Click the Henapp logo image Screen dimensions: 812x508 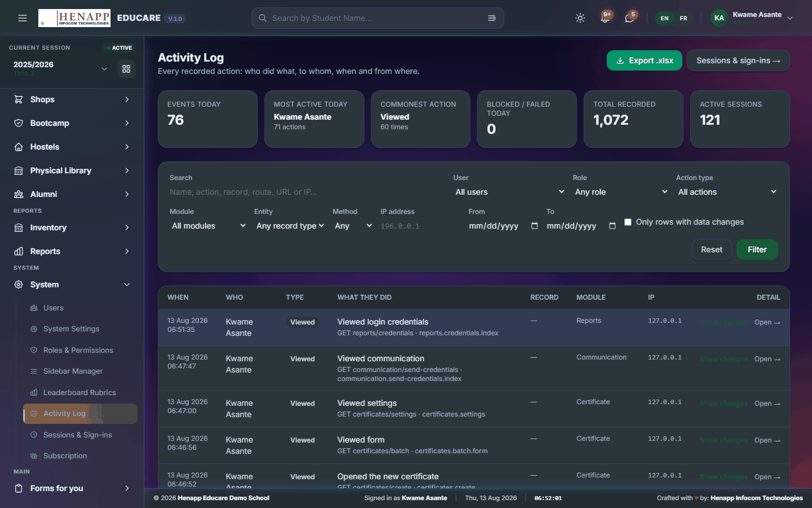pos(74,18)
